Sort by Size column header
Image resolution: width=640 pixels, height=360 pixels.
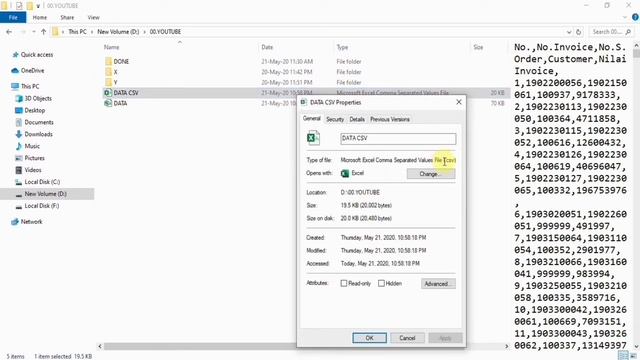click(x=478, y=47)
